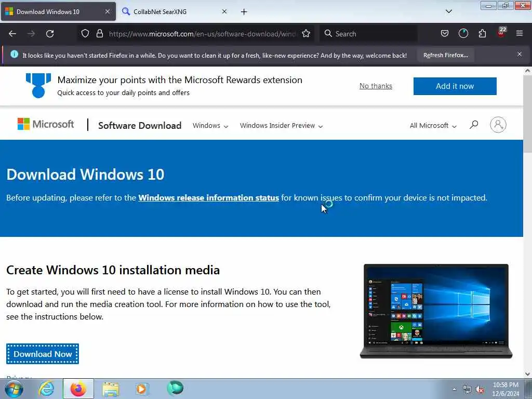This screenshot has width=532, height=399.
Task: Show hidden system tray icons
Action: pyautogui.click(x=454, y=389)
